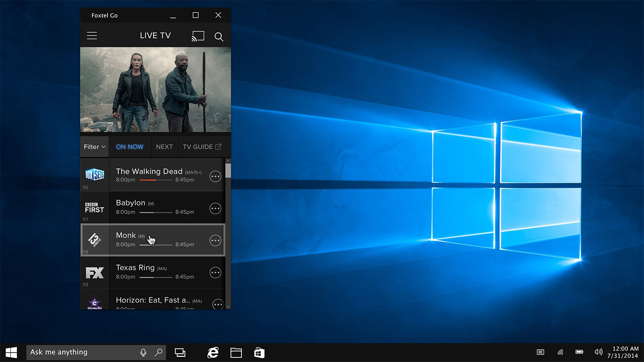Switch to the NEXT tab
Image resolution: width=644 pixels, height=362 pixels.
165,147
